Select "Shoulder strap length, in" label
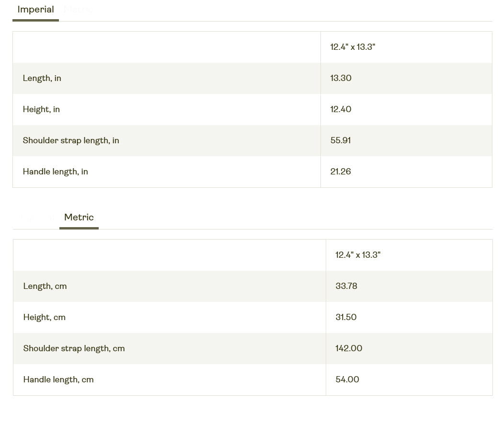502x448 pixels. coord(71,140)
